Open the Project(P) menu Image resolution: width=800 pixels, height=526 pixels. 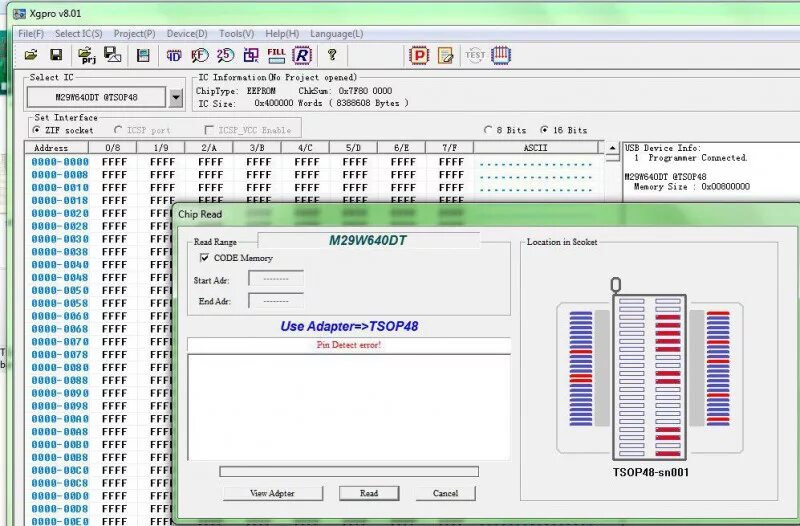[135, 34]
